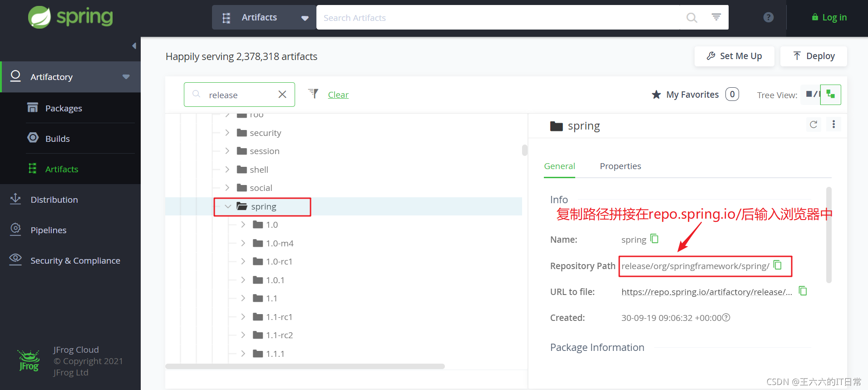Image resolution: width=868 pixels, height=390 pixels.
Task: Click the tree vertical scrollbar thumb
Action: pos(525,150)
